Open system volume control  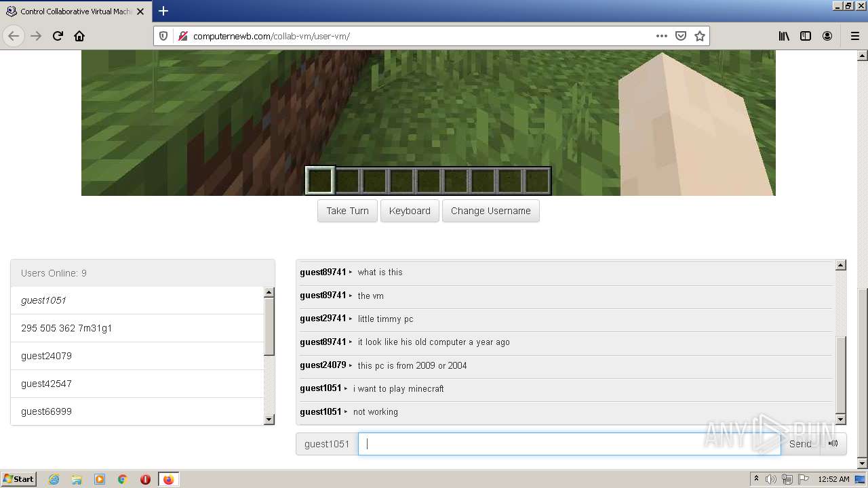click(x=771, y=479)
